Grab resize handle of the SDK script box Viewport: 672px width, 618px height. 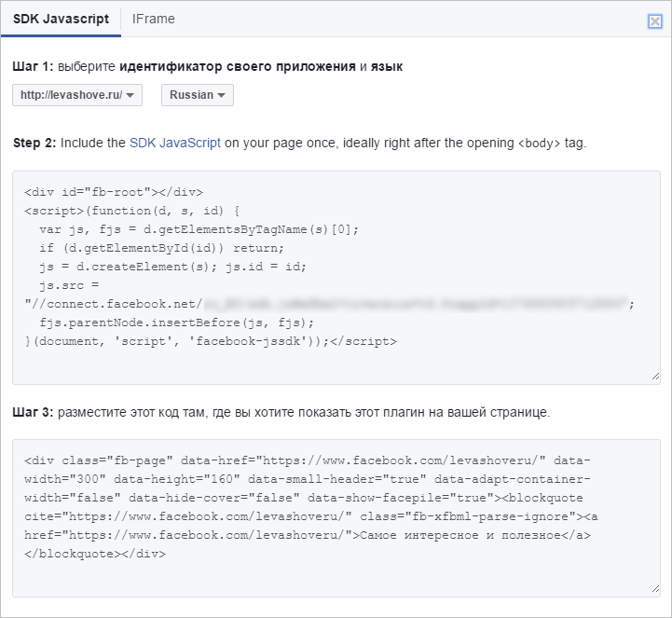[655, 377]
